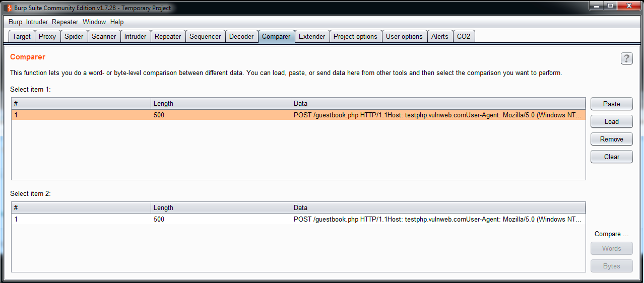
Task: Click the Load button
Action: [x=612, y=121]
